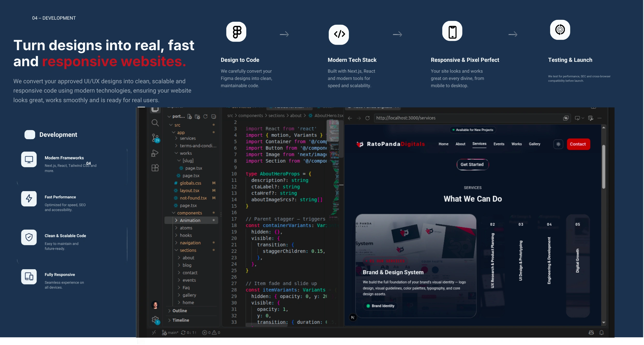Reload the localhost browser preview
Screen dimensions: 644x345
367,118
